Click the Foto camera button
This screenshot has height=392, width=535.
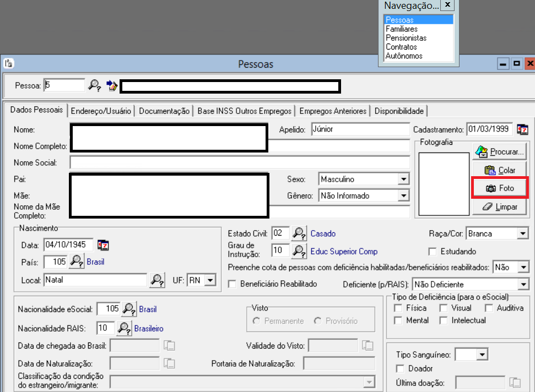click(x=500, y=188)
